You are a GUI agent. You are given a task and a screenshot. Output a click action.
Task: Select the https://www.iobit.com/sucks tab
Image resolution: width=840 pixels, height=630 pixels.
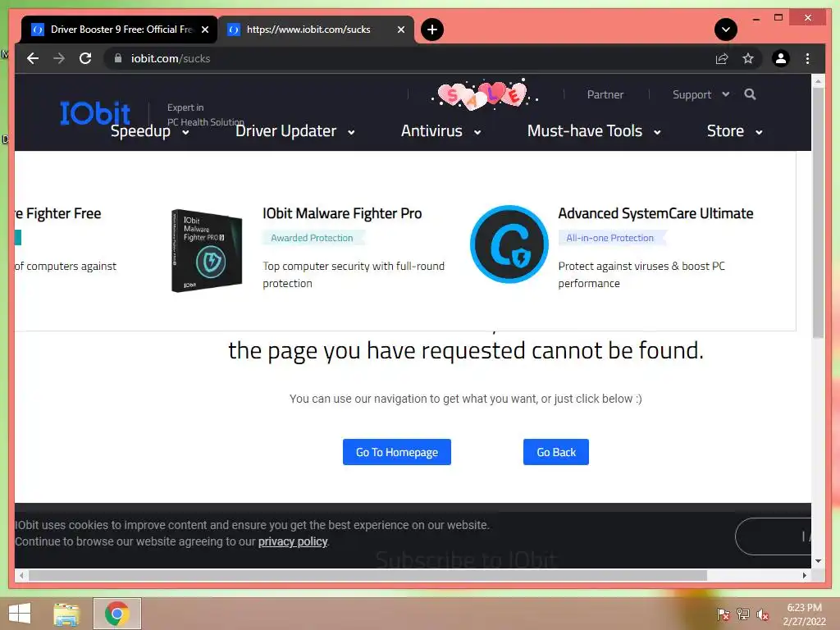click(316, 30)
